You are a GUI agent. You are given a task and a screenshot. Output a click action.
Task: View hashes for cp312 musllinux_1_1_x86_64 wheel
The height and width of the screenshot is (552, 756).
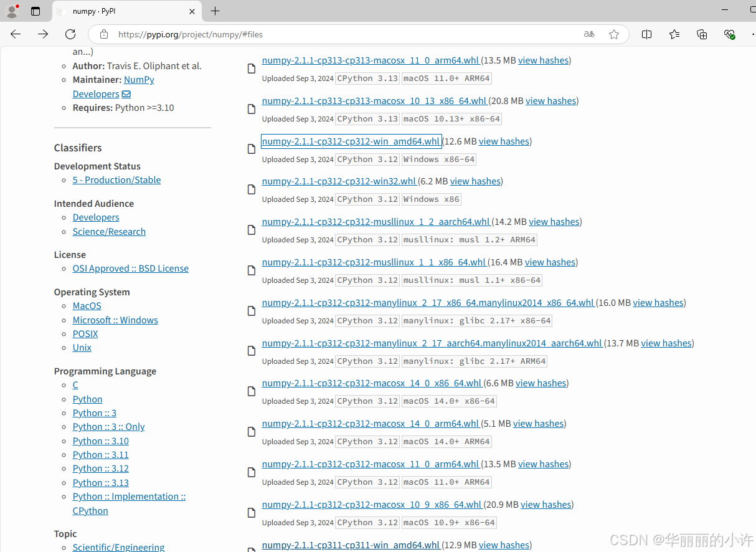(550, 262)
